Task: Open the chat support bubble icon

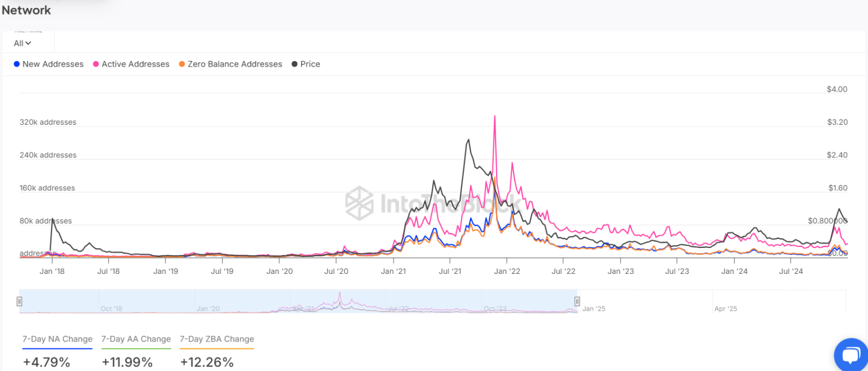Action: (x=850, y=355)
